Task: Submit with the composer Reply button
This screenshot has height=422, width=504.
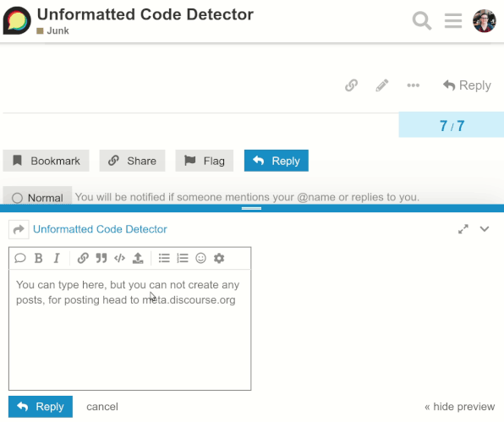Action: (x=41, y=407)
